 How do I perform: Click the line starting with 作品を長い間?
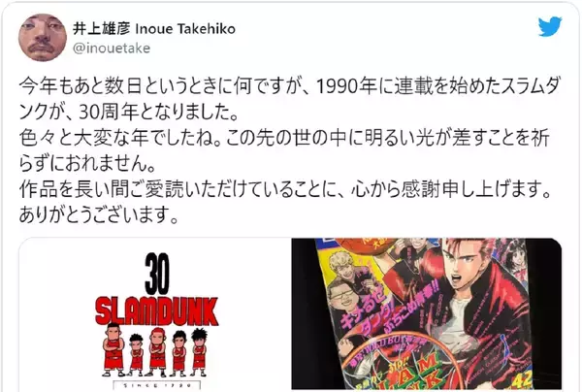tap(285, 189)
